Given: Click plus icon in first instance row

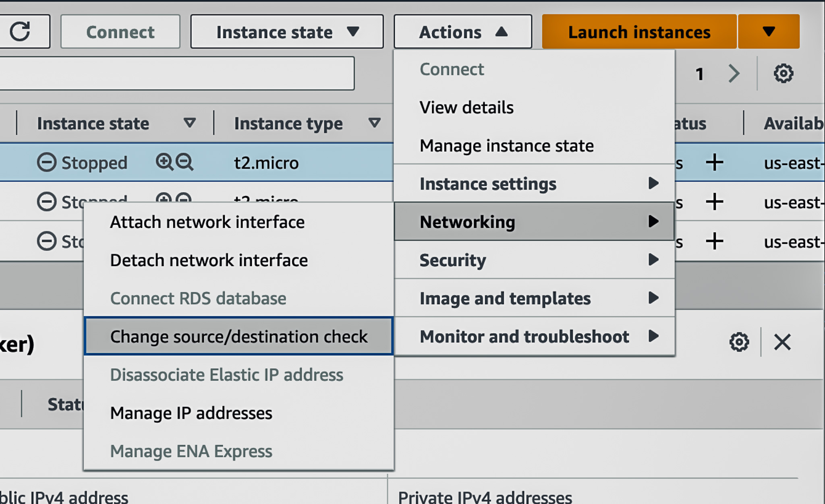Looking at the screenshot, I should point(715,163).
